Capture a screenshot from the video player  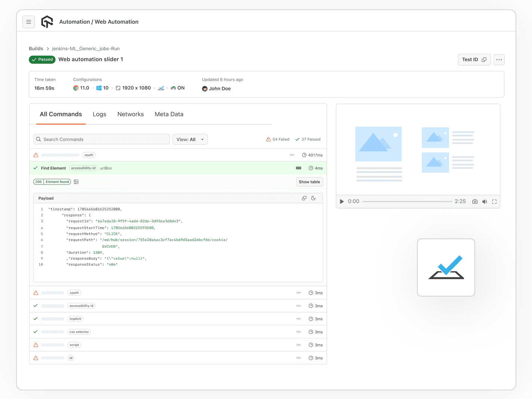pos(475,201)
